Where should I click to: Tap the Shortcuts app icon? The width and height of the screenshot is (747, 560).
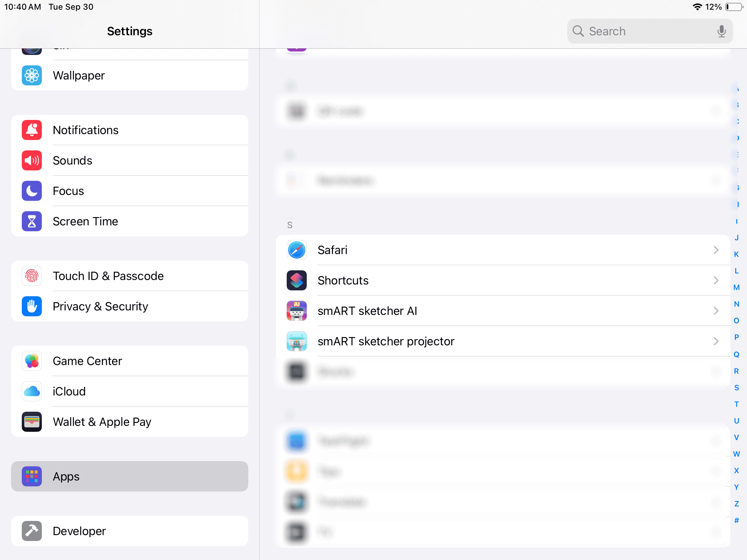point(297,280)
